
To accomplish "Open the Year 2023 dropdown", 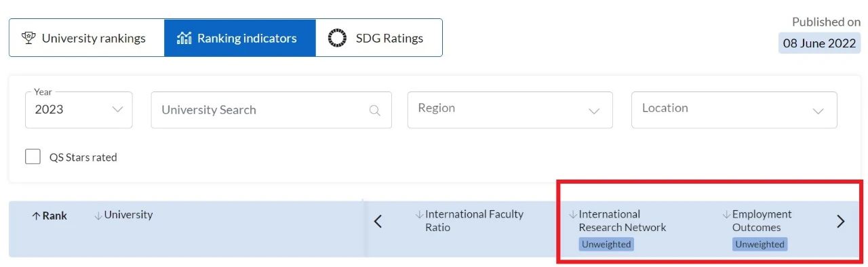I will pyautogui.click(x=79, y=110).
